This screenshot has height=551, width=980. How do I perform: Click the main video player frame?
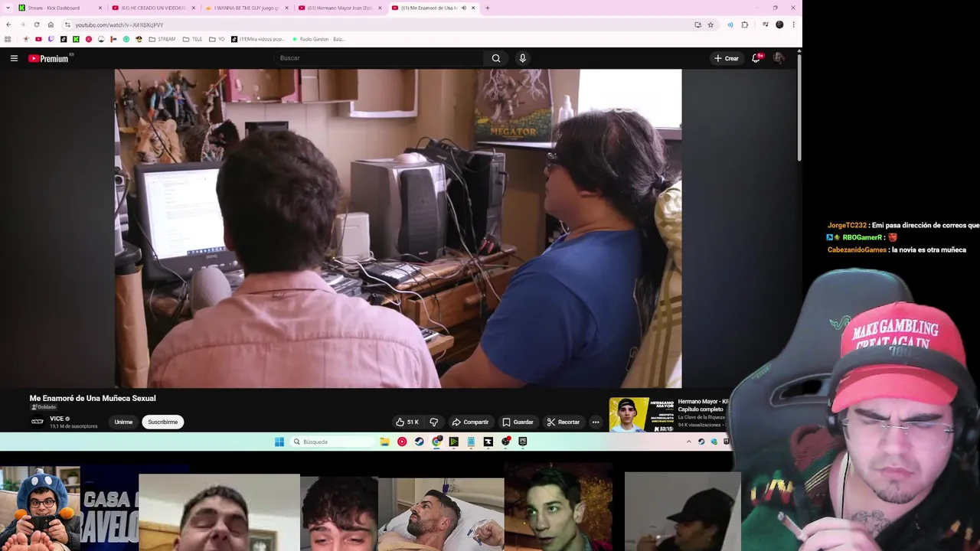[x=398, y=228]
